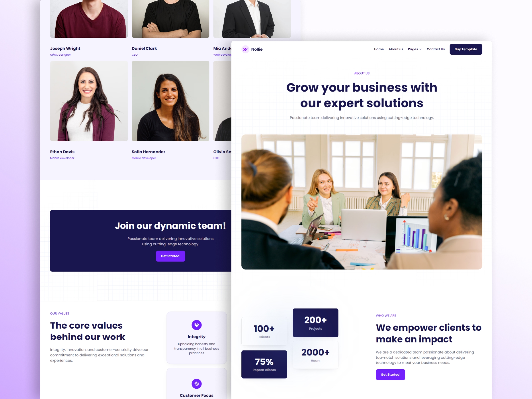Select the Home menu item
The image size is (532, 399).
[379, 49]
